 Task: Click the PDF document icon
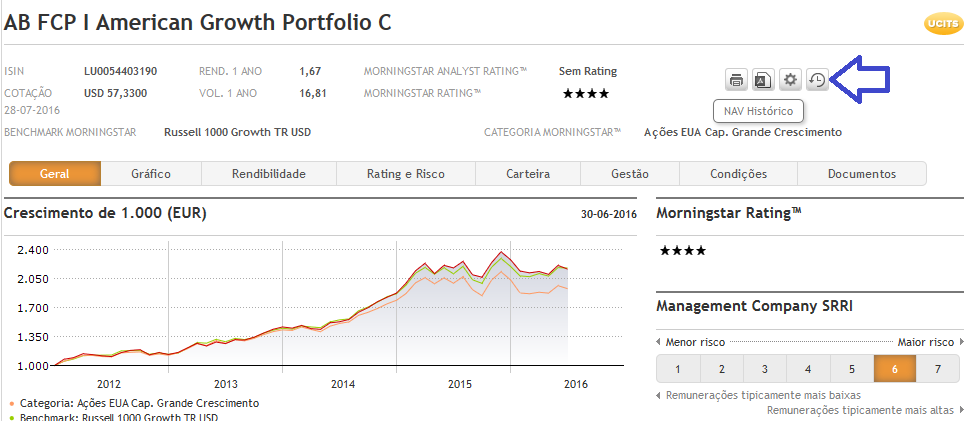[763, 80]
